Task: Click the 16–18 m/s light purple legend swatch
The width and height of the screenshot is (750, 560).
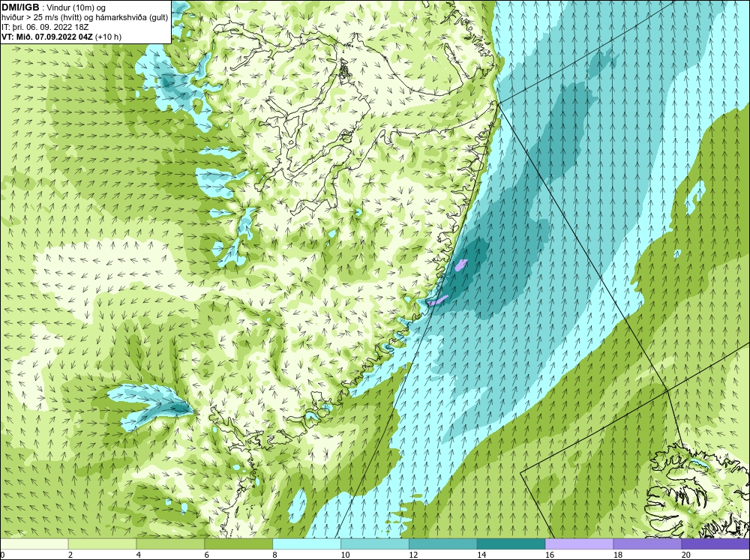Action: pos(579,544)
